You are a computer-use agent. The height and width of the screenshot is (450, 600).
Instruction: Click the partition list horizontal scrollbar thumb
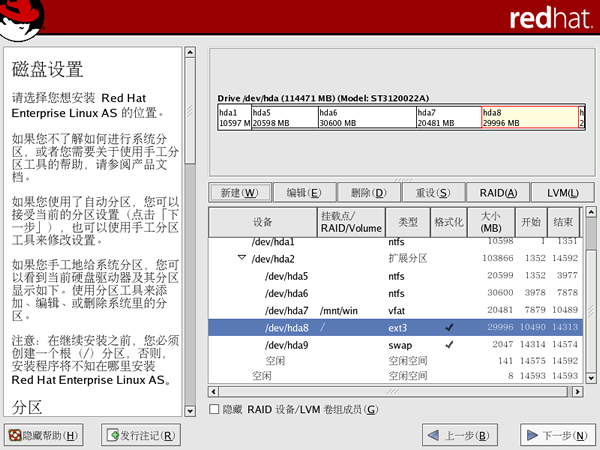(393, 391)
